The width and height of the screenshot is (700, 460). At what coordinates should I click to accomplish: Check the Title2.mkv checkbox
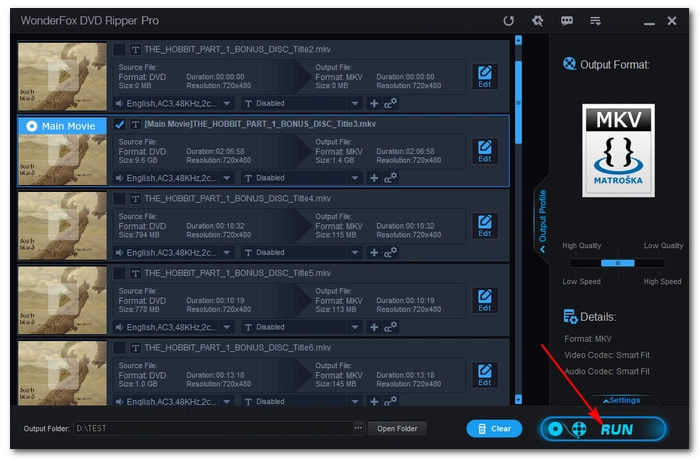119,49
